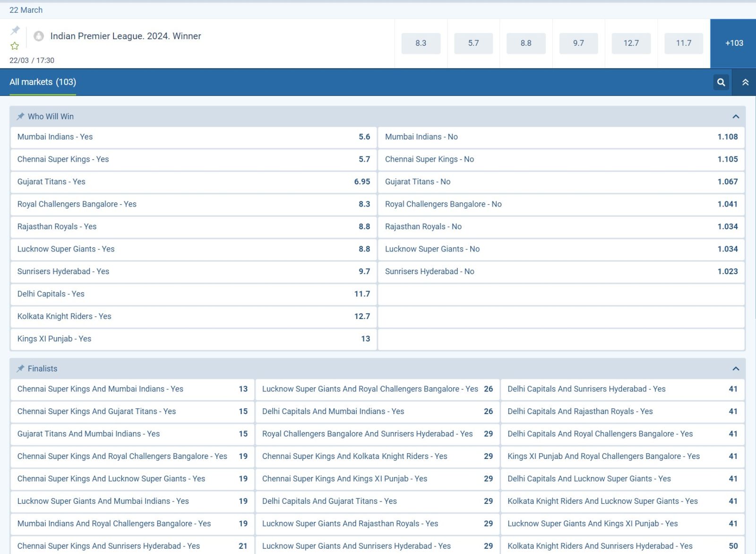Collapse all markets with double chevron

(x=745, y=82)
